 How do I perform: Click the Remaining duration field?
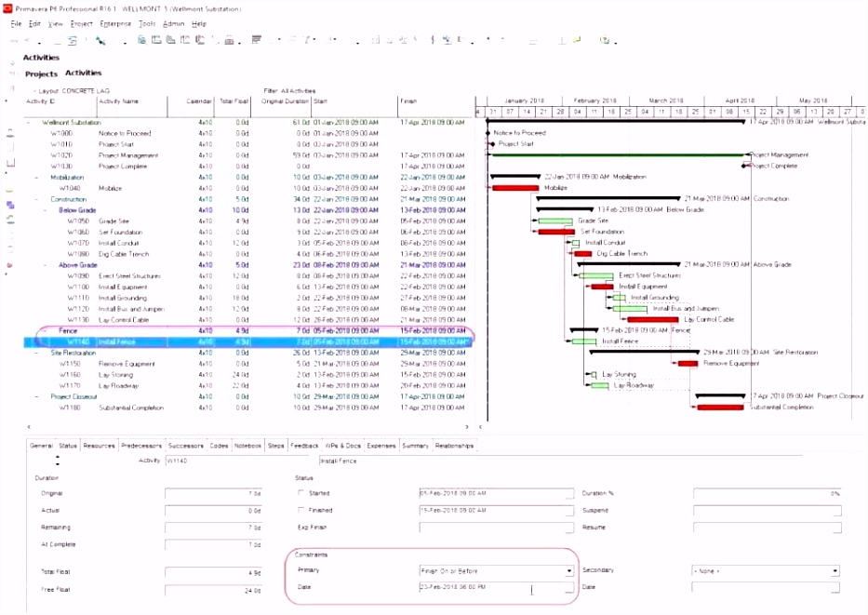[213, 528]
